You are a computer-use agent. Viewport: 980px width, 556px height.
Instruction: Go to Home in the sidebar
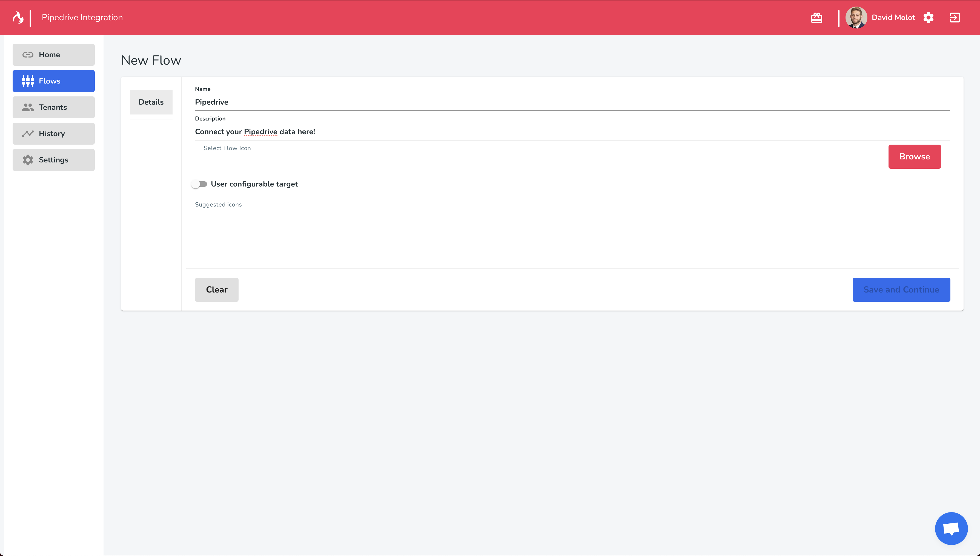[x=53, y=55]
